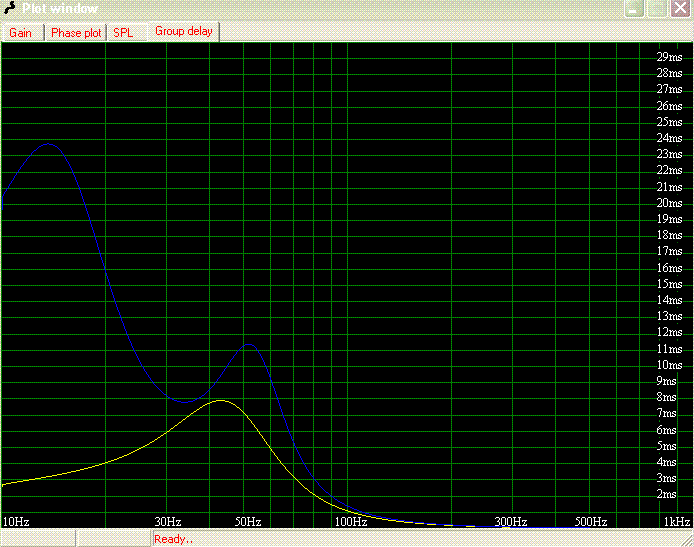694x547 pixels.
Task: Click the yellow curve's peak
Action: [220, 401]
